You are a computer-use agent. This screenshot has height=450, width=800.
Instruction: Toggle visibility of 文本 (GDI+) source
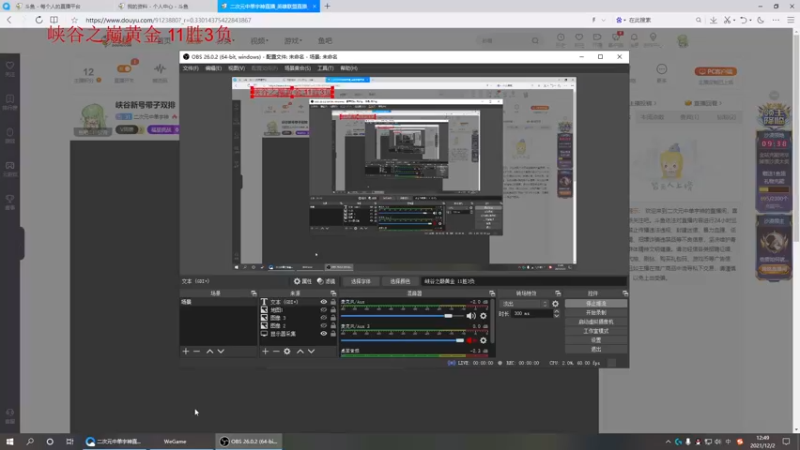coord(323,302)
